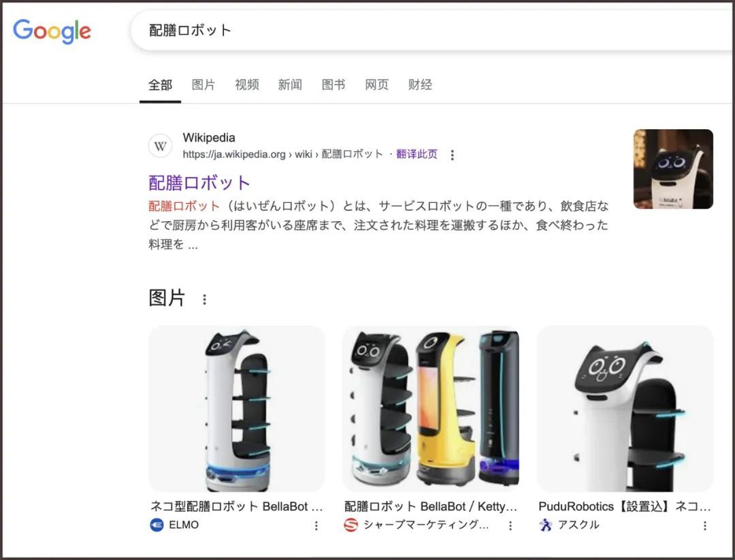Click the アスクル site favicon

(546, 525)
